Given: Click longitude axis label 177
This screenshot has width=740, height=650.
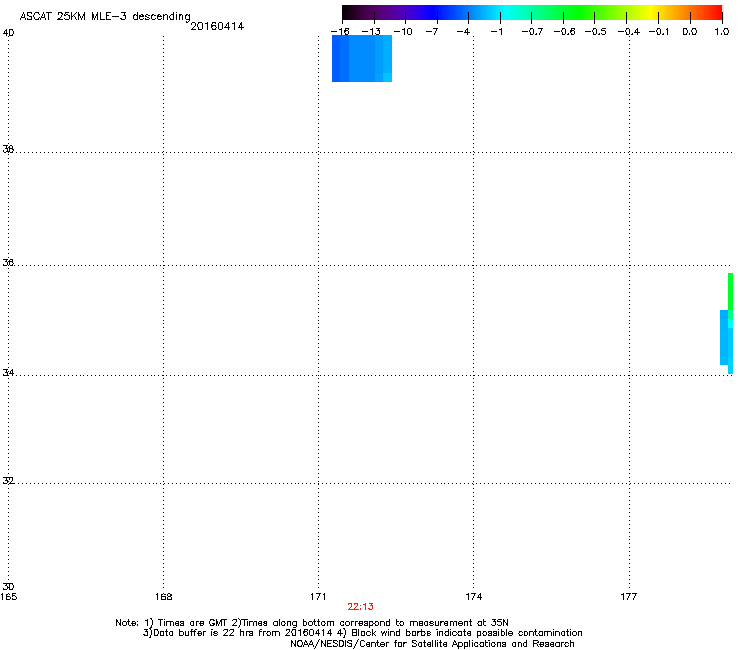Looking at the screenshot, I should point(629,597).
